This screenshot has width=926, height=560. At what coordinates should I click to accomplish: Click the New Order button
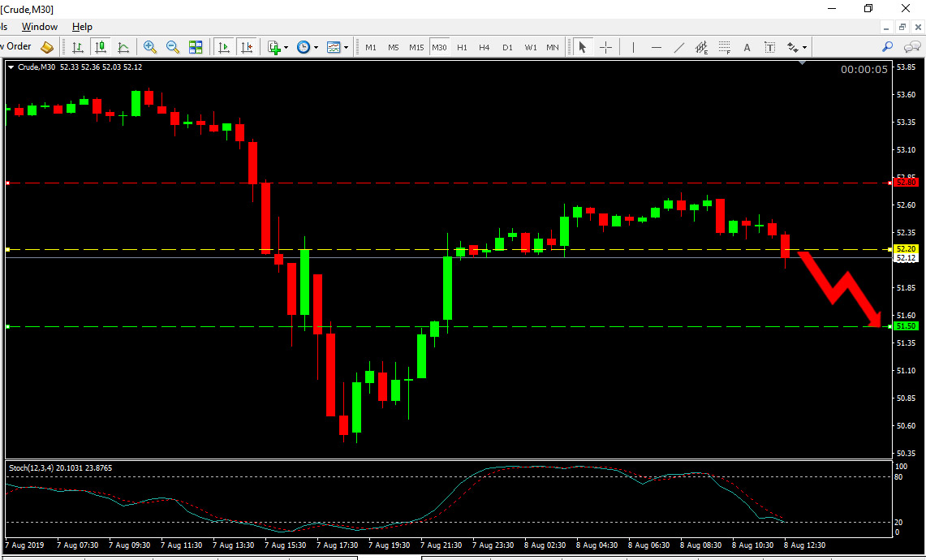(16, 46)
